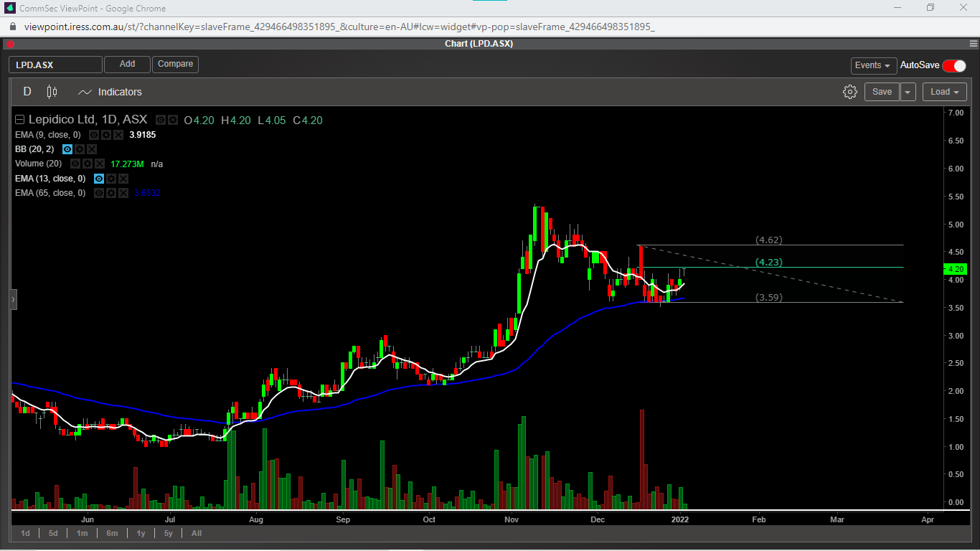This screenshot has width=980, height=551.
Task: Open settings gear for EMA (13, close, 0)
Action: [x=111, y=178]
